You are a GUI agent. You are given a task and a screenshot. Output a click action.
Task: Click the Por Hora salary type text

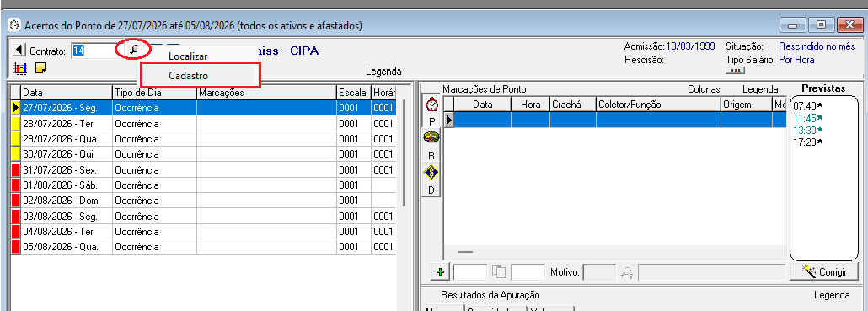pos(796,59)
